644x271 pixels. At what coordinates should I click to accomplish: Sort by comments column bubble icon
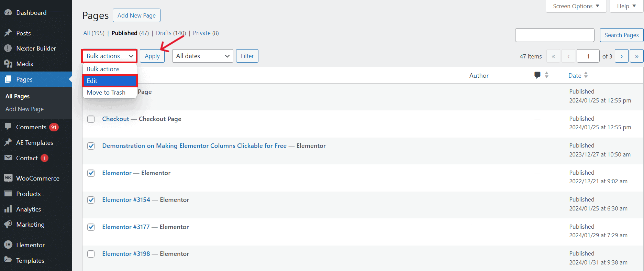[537, 75]
